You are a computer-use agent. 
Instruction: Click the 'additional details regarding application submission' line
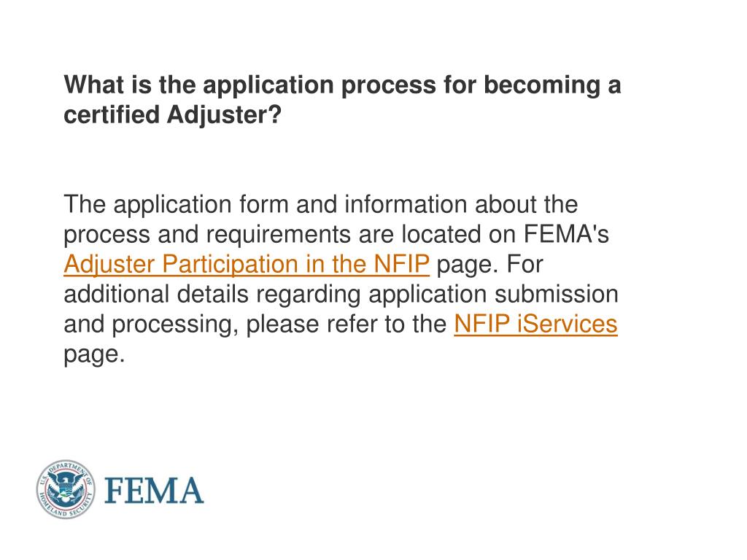[341, 295]
